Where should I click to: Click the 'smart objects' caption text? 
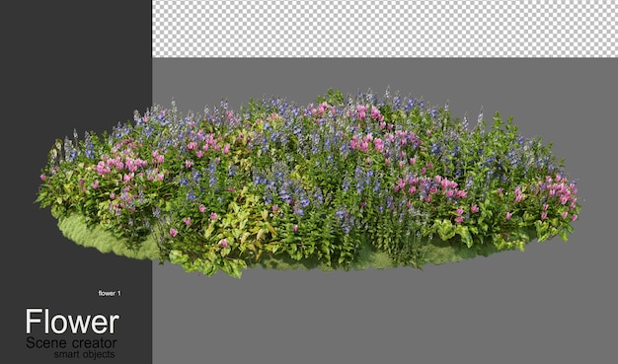click(x=84, y=354)
